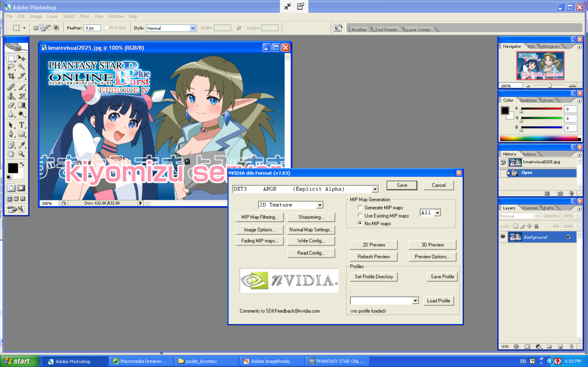
Task: Open the profile selection dropdown
Action: click(415, 301)
